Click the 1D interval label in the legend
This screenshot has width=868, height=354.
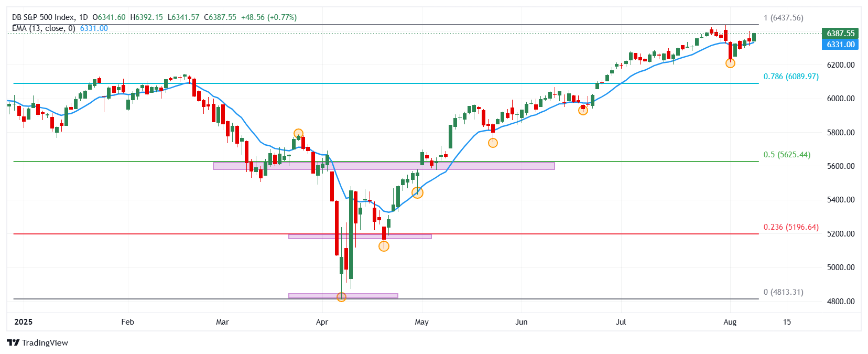[x=83, y=17]
